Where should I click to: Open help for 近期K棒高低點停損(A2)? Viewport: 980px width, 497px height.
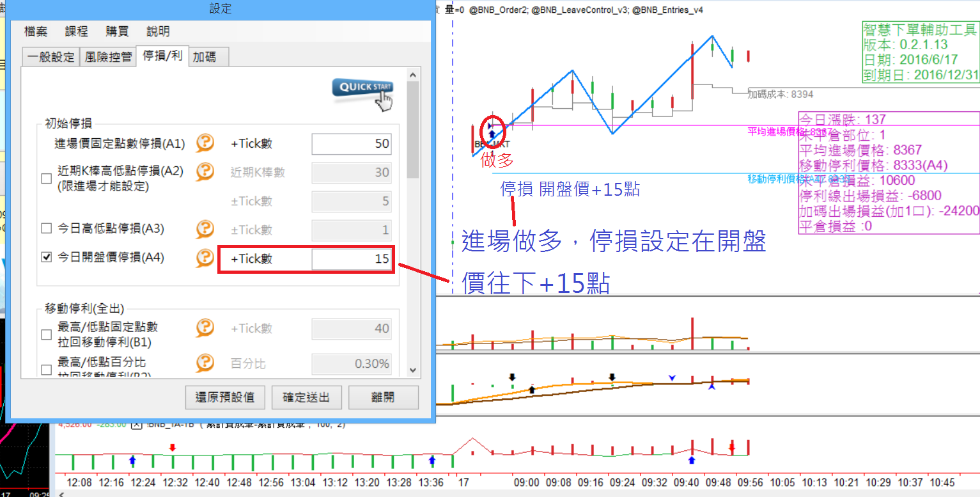coord(205,171)
